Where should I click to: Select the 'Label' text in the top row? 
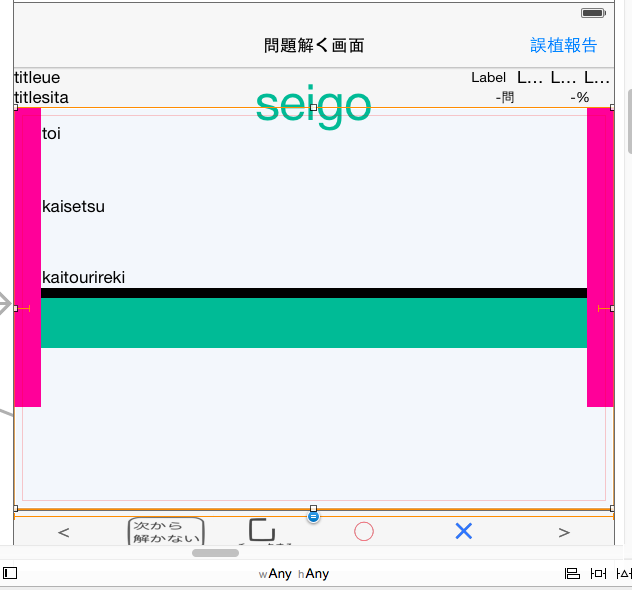(489, 77)
